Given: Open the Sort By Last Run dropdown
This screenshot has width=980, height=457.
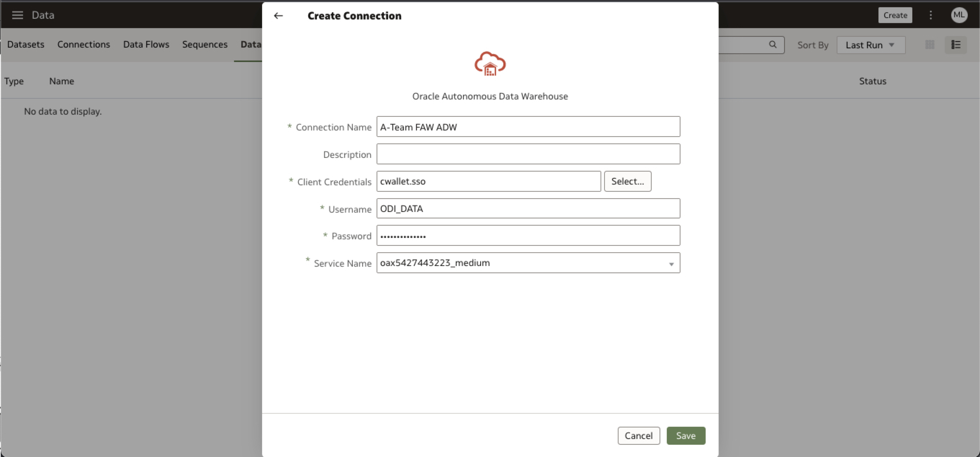Looking at the screenshot, I should pyautogui.click(x=871, y=45).
